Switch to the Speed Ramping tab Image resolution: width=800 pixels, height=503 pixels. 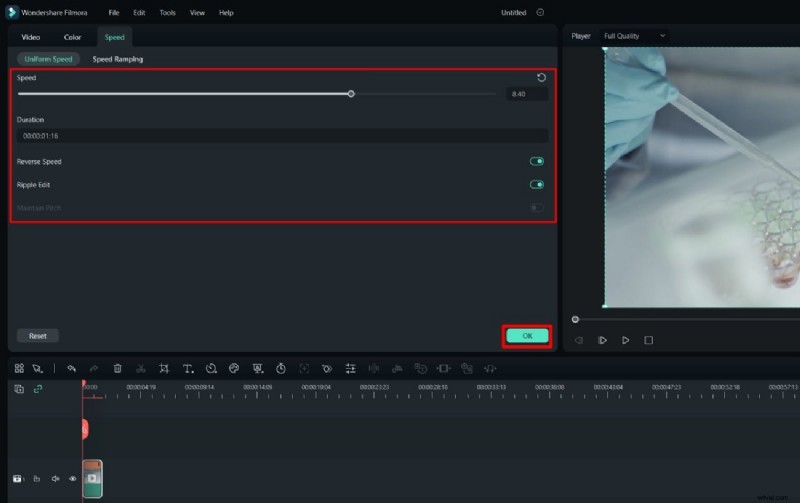pos(118,59)
